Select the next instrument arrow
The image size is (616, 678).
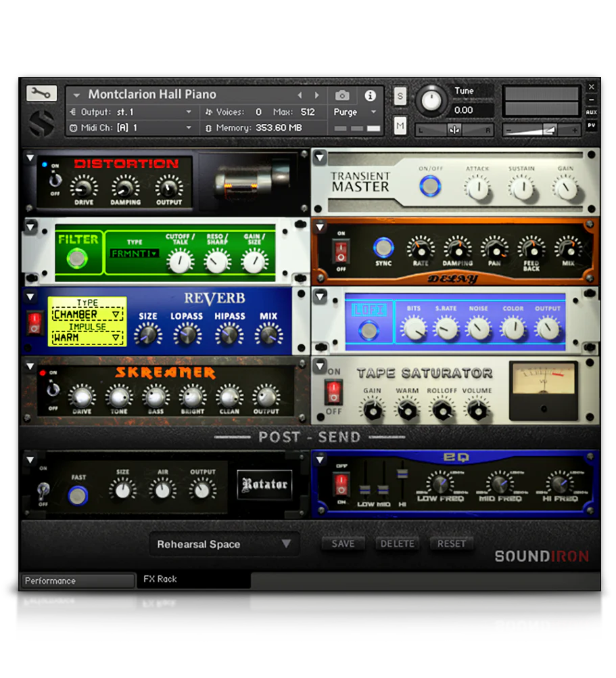(317, 95)
